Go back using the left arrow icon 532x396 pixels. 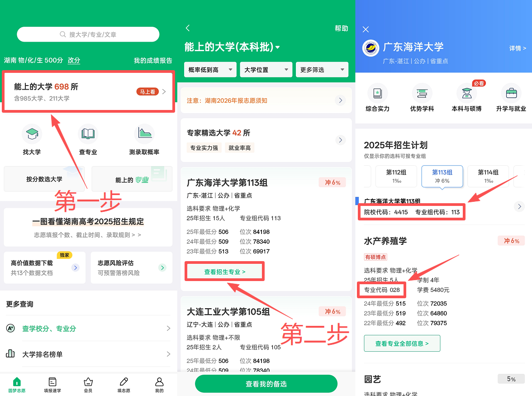tap(188, 29)
